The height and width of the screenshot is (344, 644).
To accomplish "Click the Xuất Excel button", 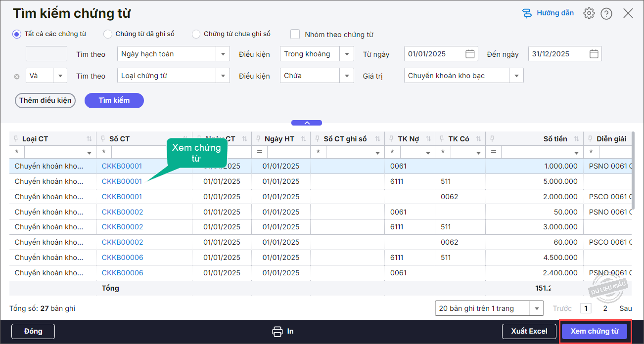I will click(529, 331).
